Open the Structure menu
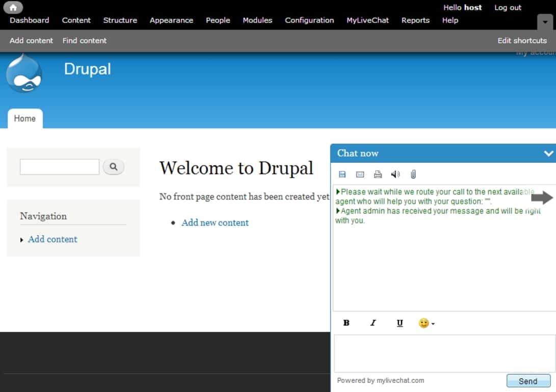Screen dimensions: 556x392 click(120, 20)
